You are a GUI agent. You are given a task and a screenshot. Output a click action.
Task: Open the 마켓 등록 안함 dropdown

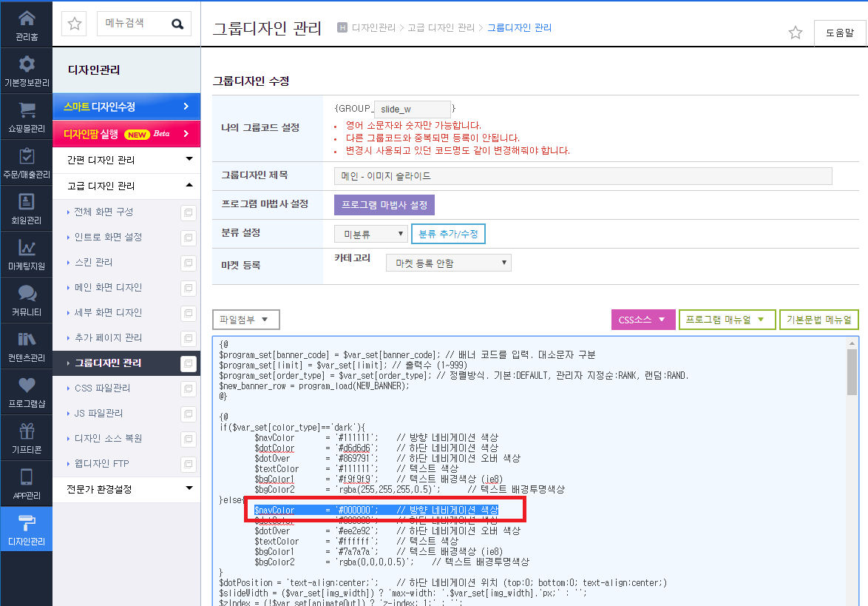[x=448, y=263]
